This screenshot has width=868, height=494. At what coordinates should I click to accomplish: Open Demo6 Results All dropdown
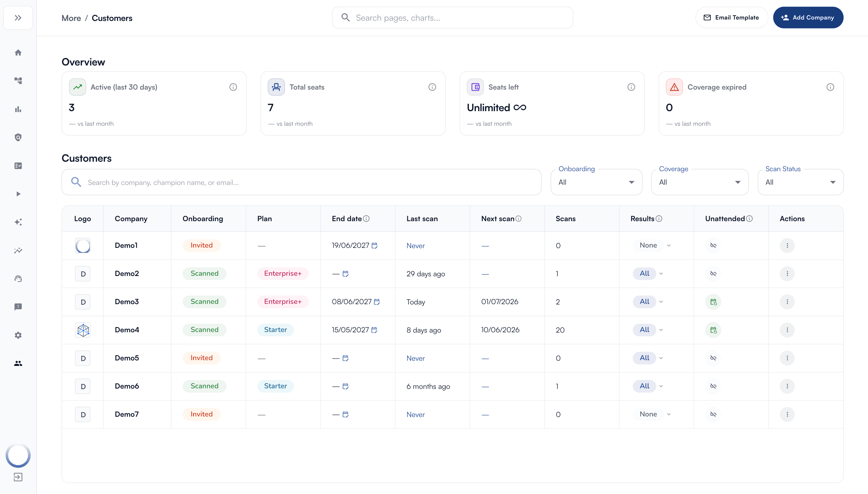tap(648, 386)
